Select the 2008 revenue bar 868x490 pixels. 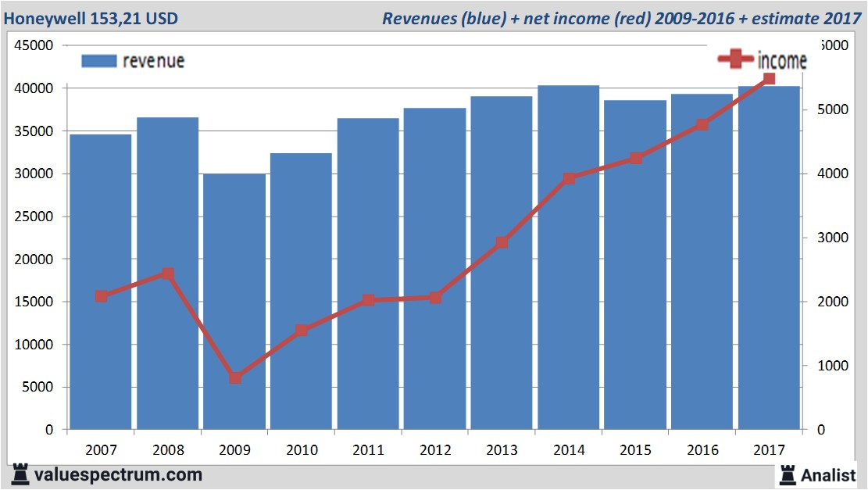168,274
